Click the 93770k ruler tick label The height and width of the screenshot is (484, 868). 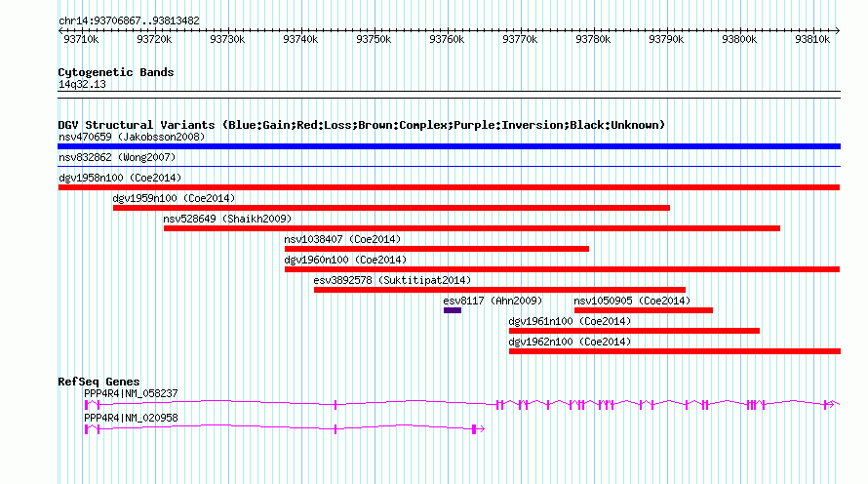tap(520, 39)
